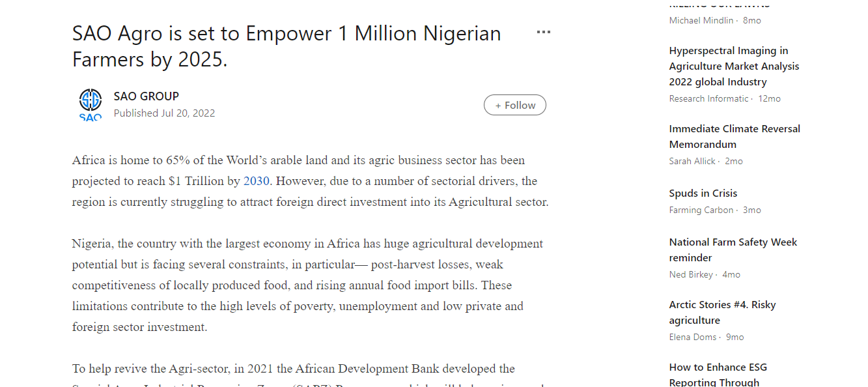Click author name Ned Birkey
868x387 pixels.
coord(691,275)
